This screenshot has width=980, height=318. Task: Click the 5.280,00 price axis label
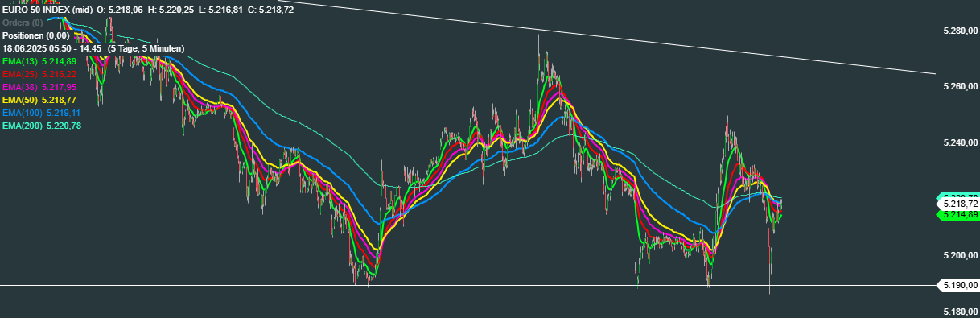960,31
